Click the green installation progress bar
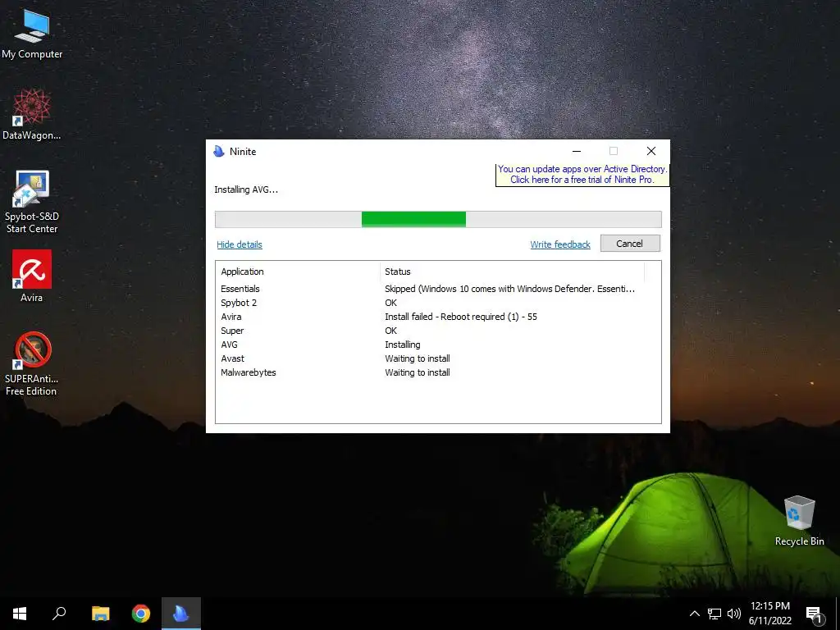Viewport: 840px width, 630px height. tap(438, 219)
